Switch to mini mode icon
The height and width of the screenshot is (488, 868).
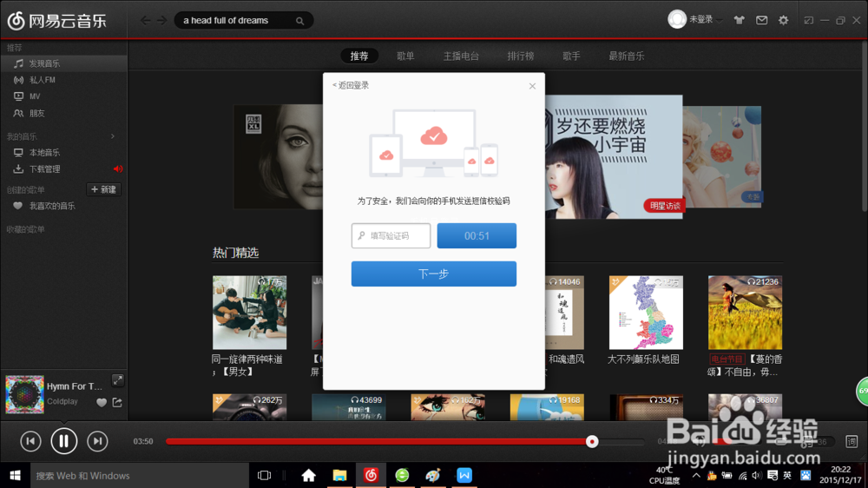tap(809, 21)
